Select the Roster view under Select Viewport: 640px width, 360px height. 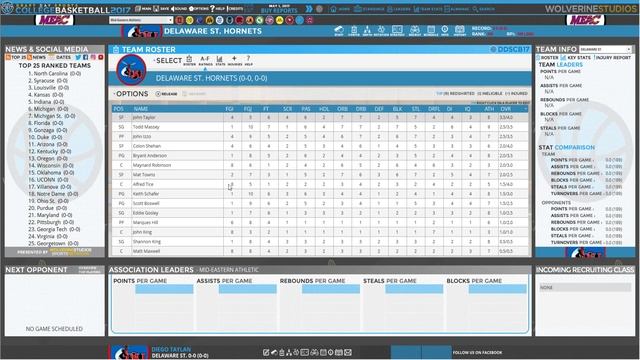[x=189, y=60]
